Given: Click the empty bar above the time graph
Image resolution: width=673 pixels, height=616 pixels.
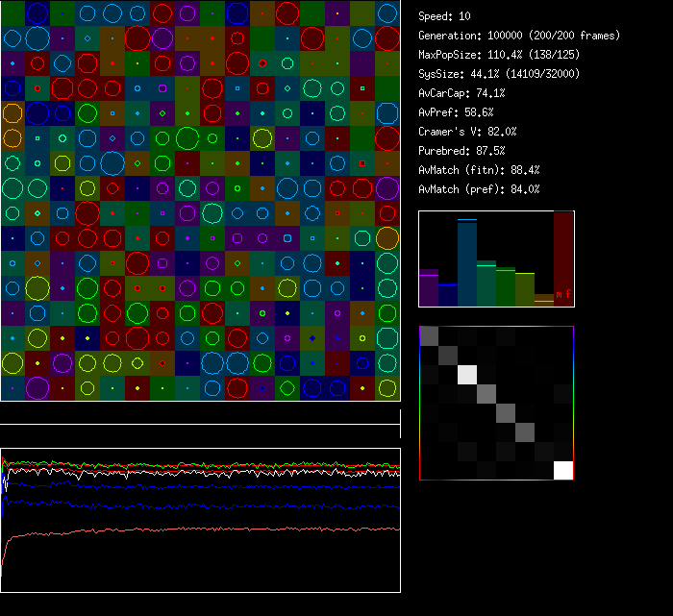Looking at the screenshot, I should pyautogui.click(x=200, y=413).
